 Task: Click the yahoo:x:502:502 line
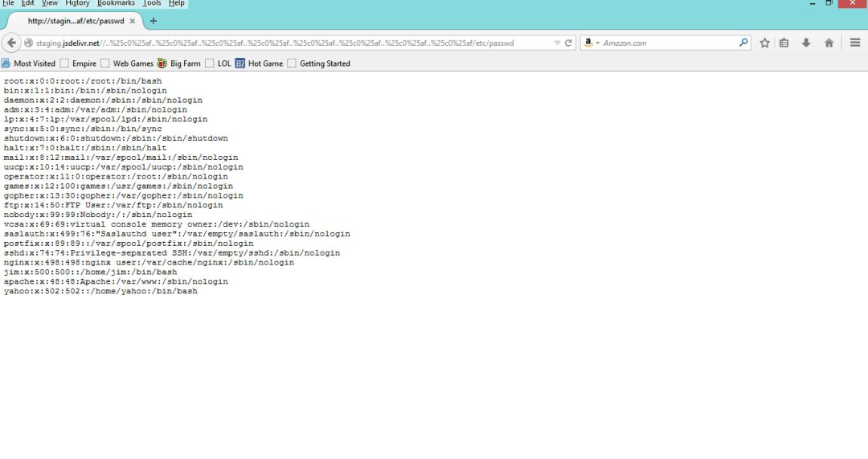point(100,291)
